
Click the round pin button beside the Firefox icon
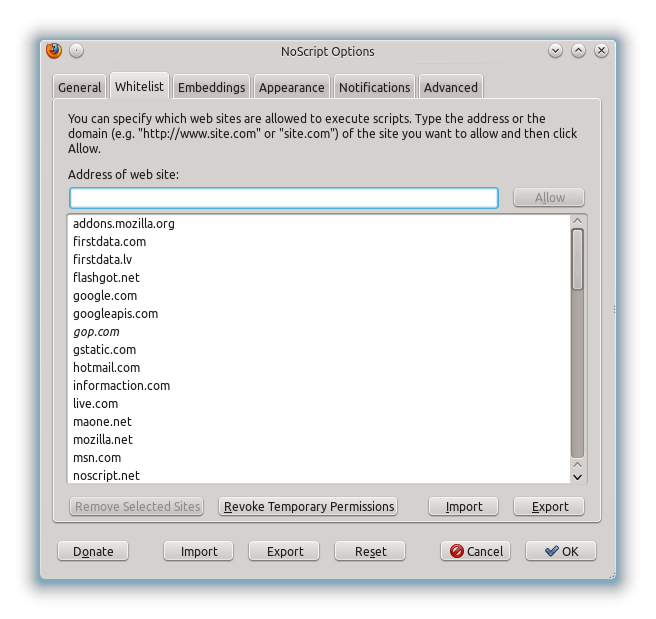tap(76, 51)
